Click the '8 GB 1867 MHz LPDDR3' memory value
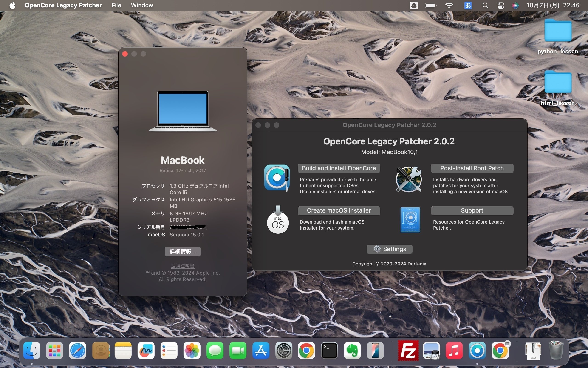This screenshot has width=588, height=368. [x=188, y=217]
